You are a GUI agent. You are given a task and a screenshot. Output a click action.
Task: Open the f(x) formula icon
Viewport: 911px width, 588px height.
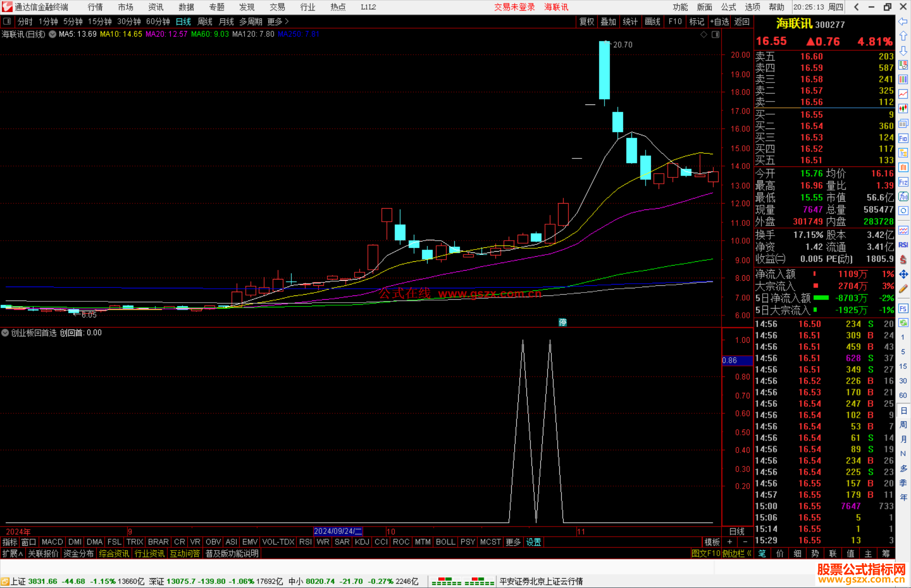pyautogui.click(x=903, y=196)
